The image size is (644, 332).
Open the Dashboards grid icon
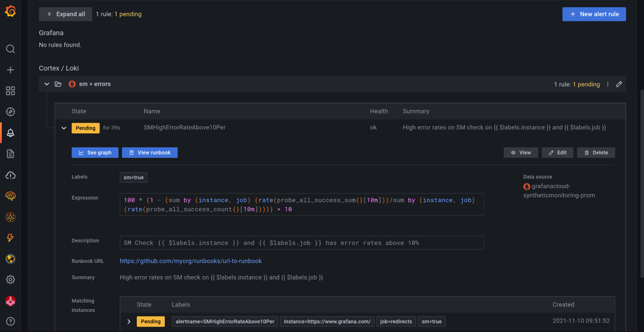click(x=10, y=91)
